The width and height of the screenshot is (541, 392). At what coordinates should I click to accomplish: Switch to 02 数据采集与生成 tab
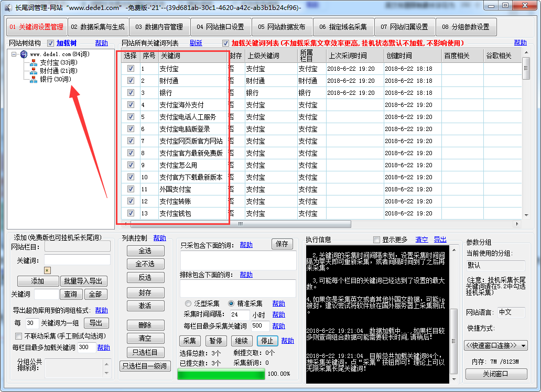[98, 27]
